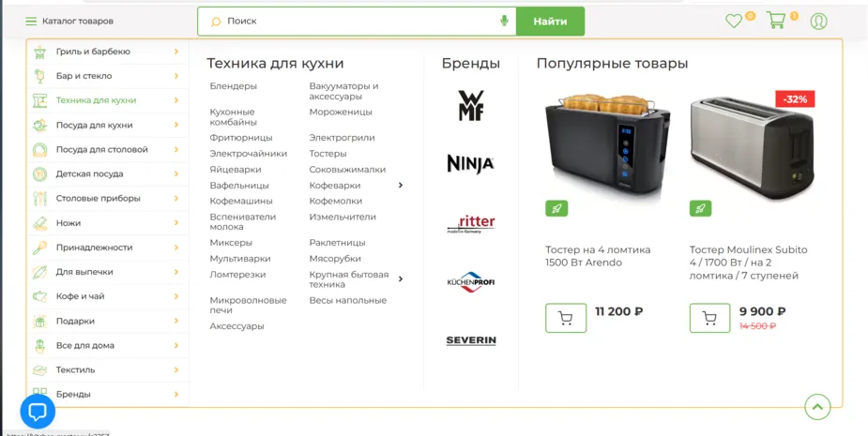The image size is (868, 436).
Task: Open the user account profile icon
Action: tap(818, 21)
